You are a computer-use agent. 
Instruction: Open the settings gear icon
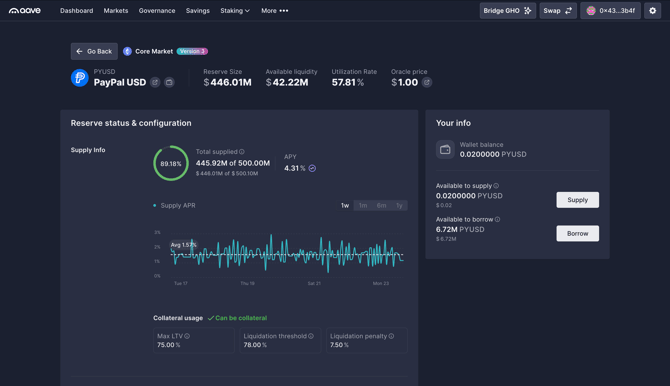click(x=652, y=11)
